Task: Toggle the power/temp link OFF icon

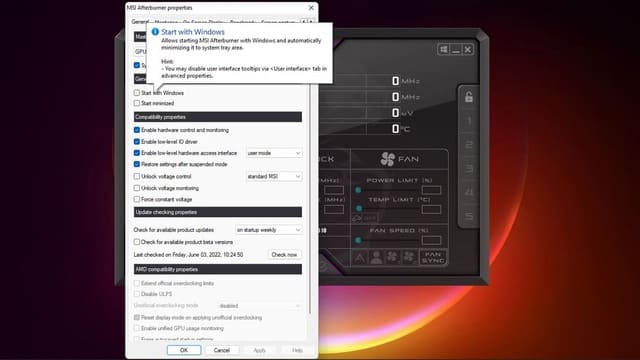Action: coord(365,218)
